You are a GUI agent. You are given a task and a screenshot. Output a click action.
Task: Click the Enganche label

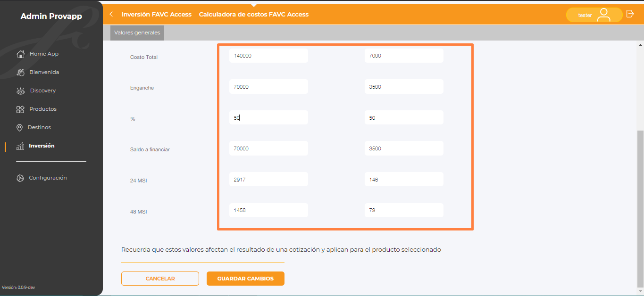point(142,88)
